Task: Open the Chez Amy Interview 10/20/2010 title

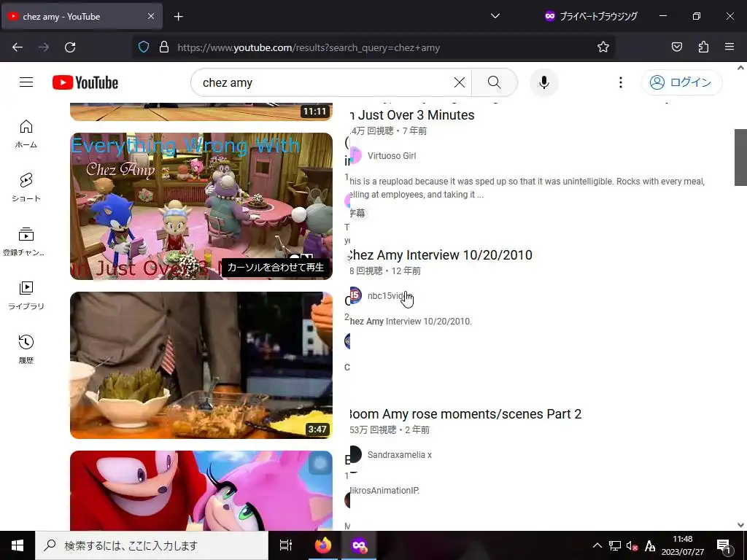Action: click(441, 255)
